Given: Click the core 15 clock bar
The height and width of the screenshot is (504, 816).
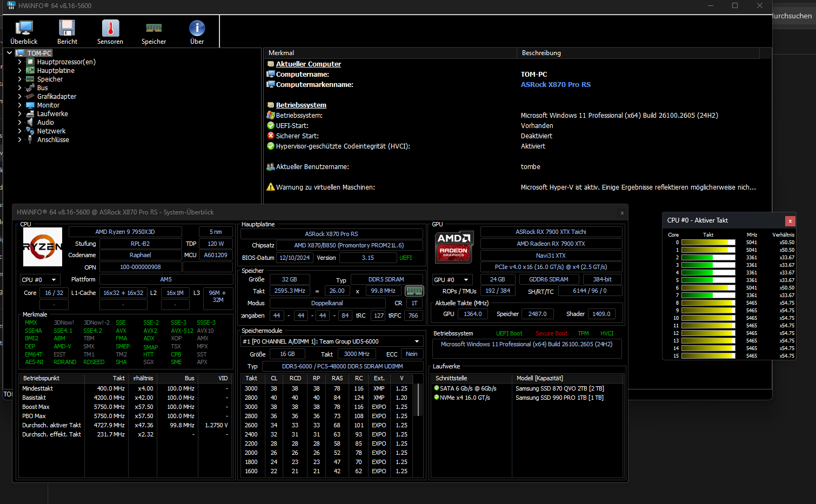Looking at the screenshot, I should (x=708, y=355).
